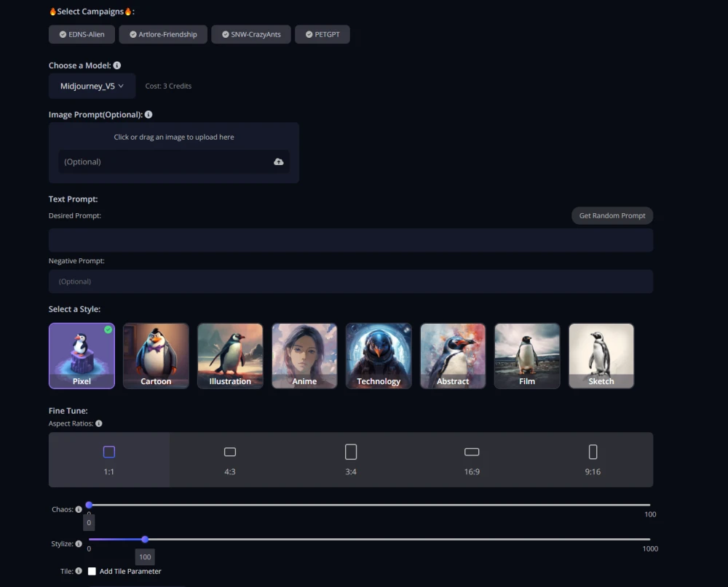
Task: Choose the 16:9 aspect ratio
Action: 472,460
